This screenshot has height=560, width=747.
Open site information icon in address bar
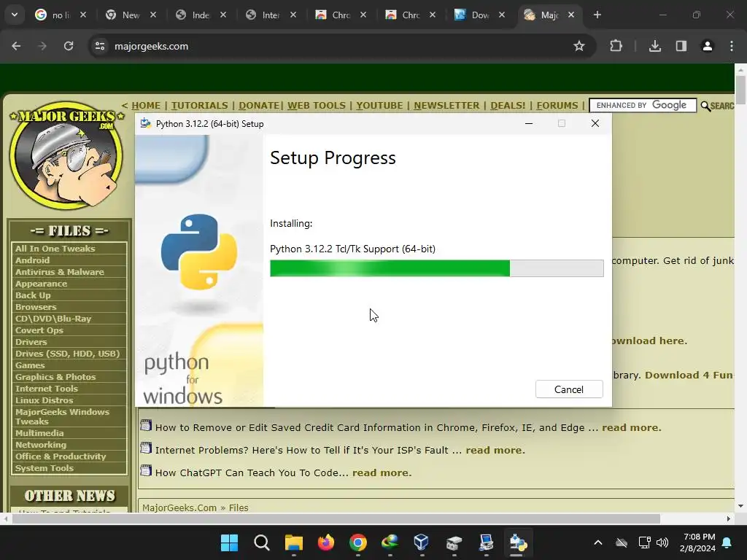[x=99, y=46]
